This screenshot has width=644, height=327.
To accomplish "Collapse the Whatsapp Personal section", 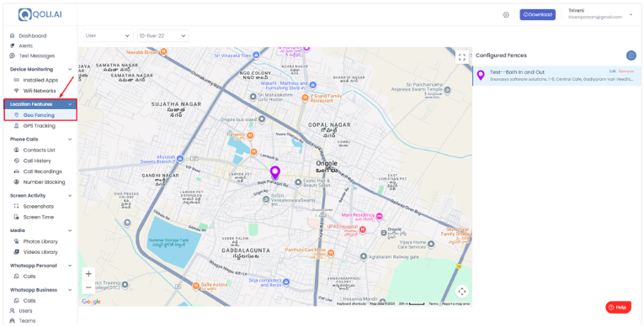I will click(70, 266).
